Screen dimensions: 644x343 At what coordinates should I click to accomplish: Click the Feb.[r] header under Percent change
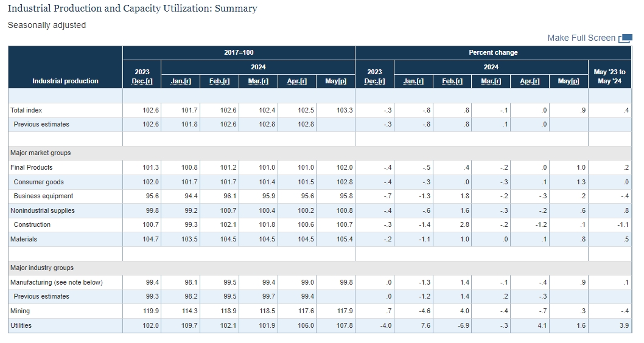click(452, 81)
